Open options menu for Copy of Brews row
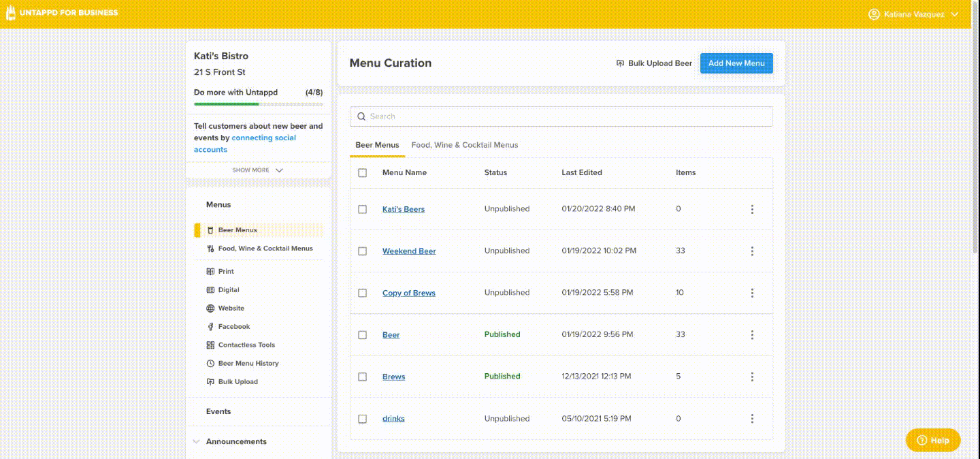The image size is (980, 459). pyautogui.click(x=752, y=293)
